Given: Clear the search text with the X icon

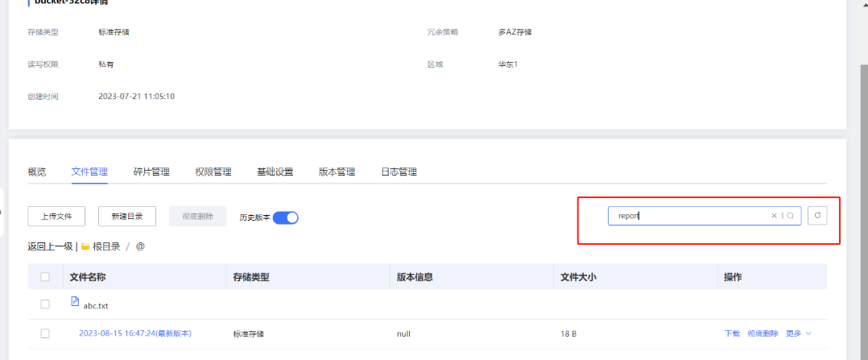Looking at the screenshot, I should [775, 216].
